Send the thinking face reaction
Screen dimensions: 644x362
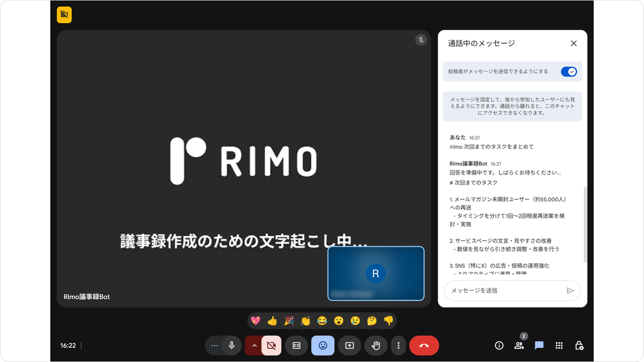pos(372,320)
